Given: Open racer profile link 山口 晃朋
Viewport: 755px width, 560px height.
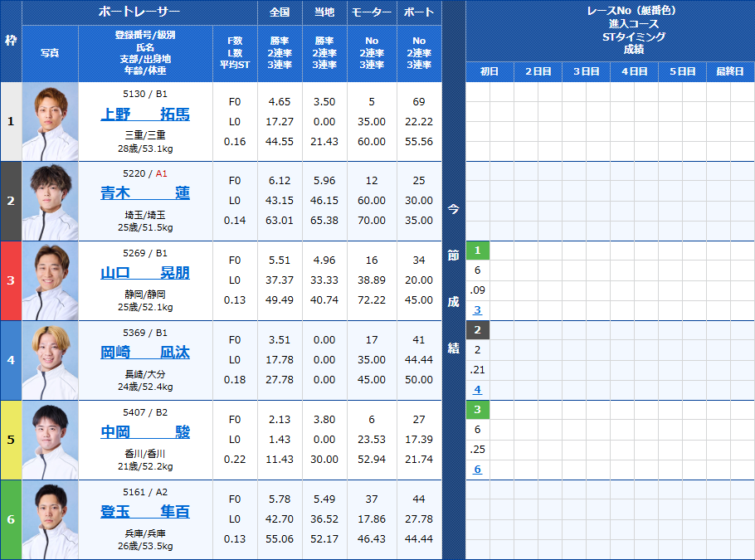Looking at the screenshot, I should (145, 273).
